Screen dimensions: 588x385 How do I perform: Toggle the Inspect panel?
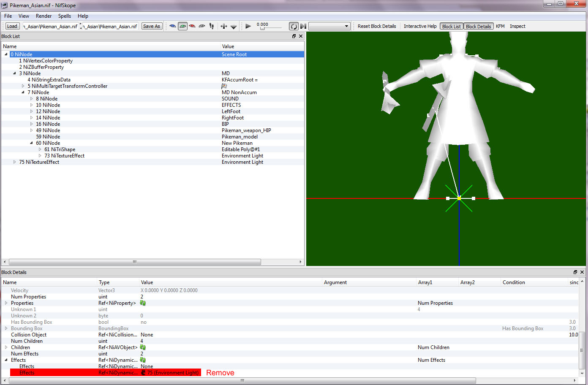pos(517,26)
